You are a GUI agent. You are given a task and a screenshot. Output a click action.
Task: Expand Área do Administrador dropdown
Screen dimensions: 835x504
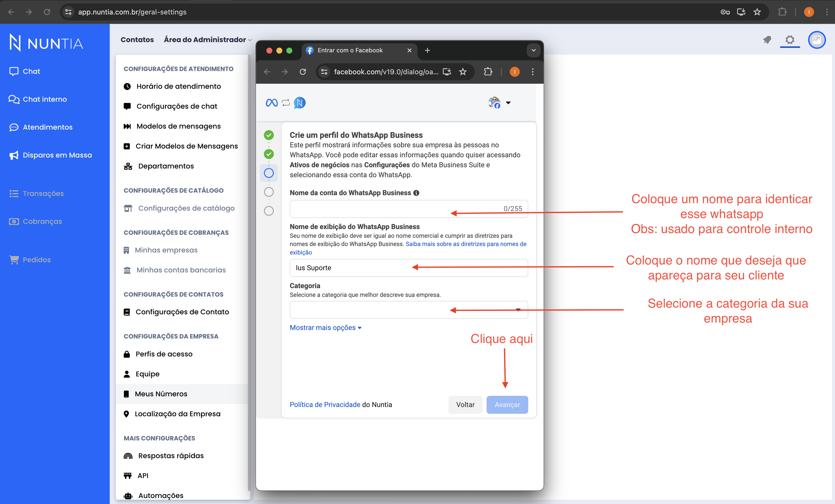tap(208, 40)
